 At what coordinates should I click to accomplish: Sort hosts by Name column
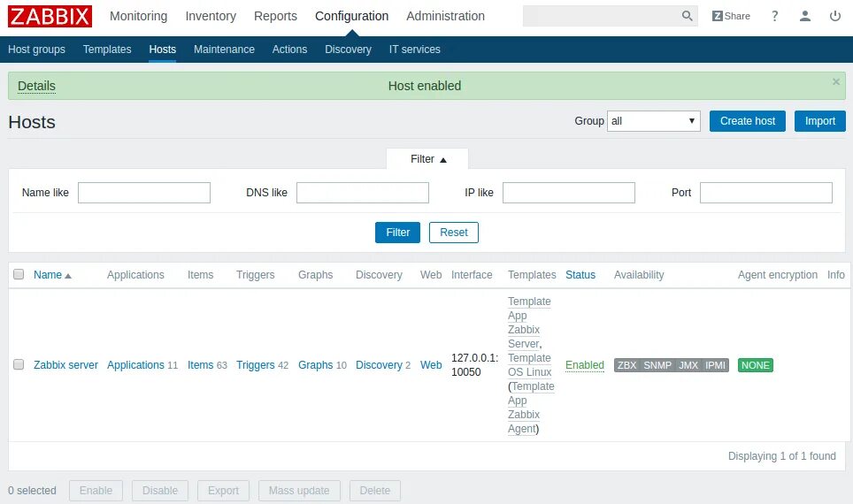(x=52, y=275)
